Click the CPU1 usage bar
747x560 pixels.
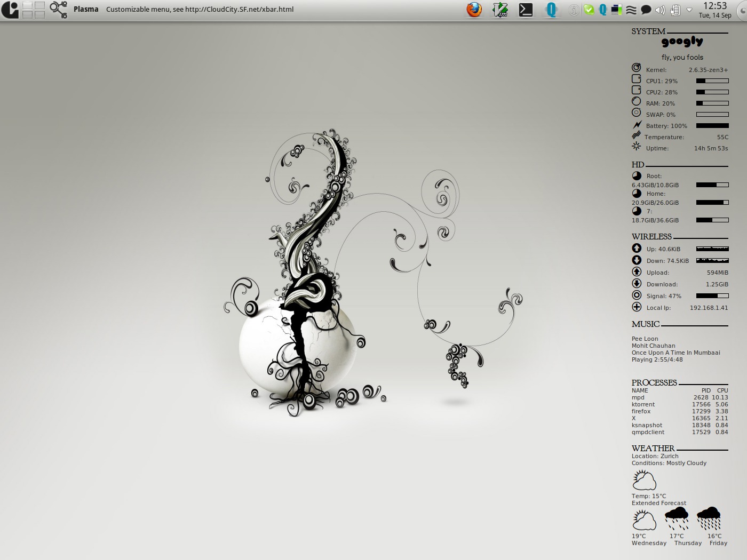click(712, 81)
